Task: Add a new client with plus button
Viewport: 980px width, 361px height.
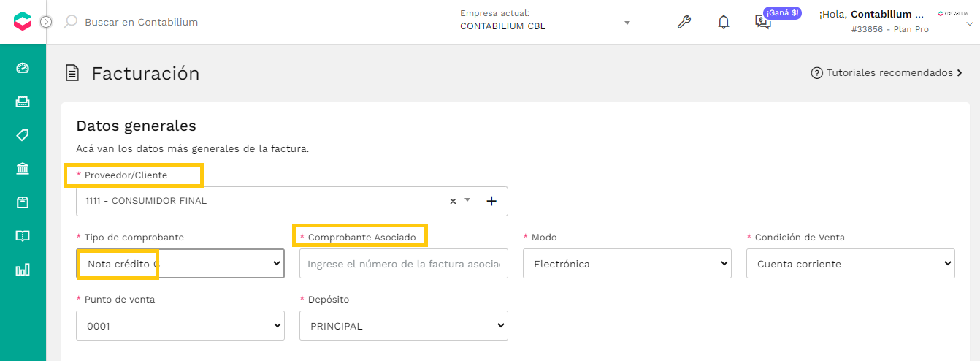Action: [491, 201]
